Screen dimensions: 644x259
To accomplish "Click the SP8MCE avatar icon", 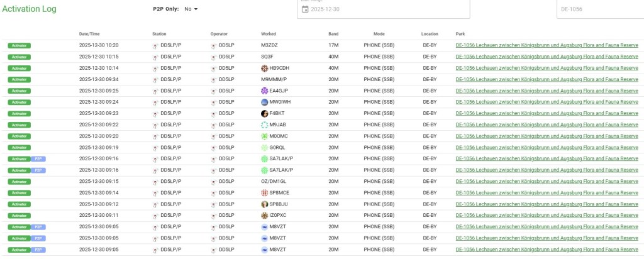I will [x=265, y=192].
